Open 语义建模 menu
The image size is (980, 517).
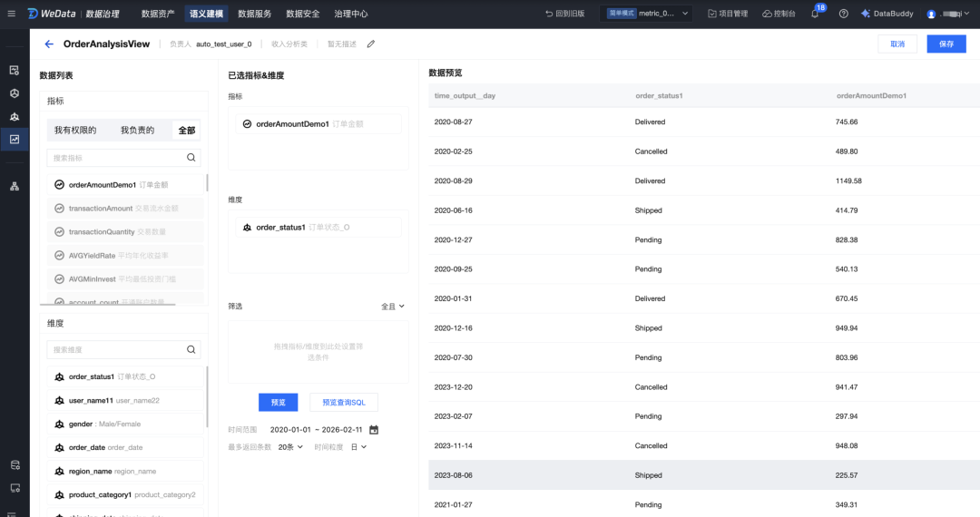(x=206, y=13)
